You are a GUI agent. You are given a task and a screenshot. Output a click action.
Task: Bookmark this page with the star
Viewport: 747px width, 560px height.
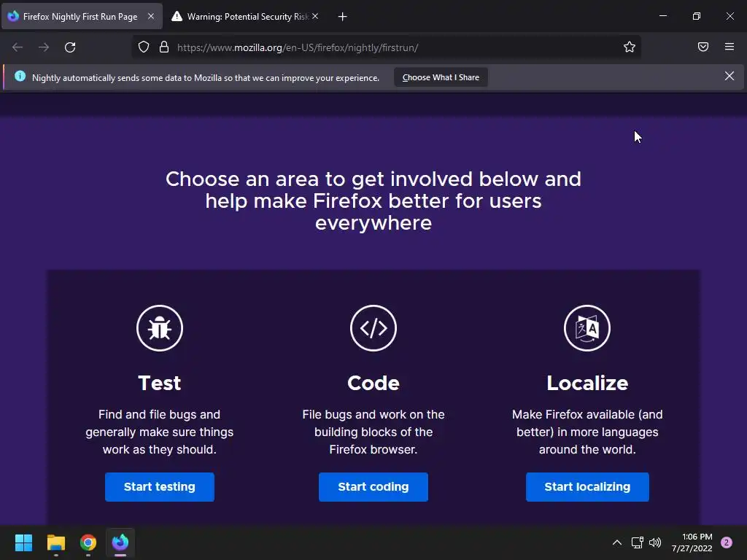pyautogui.click(x=630, y=47)
